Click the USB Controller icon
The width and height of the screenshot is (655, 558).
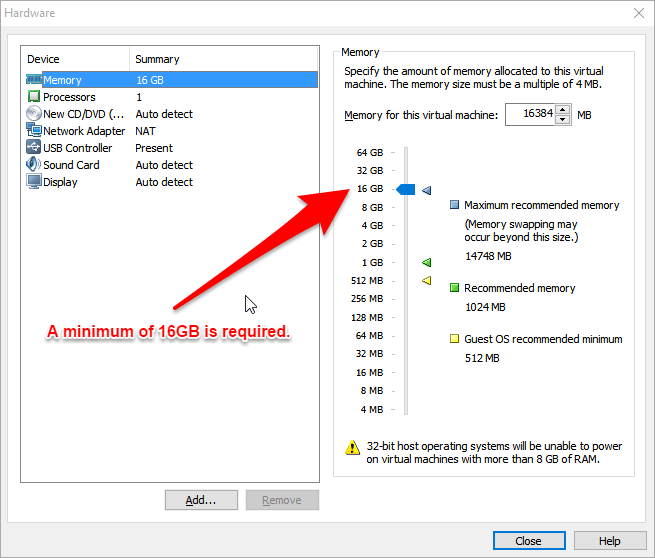pos(34,148)
